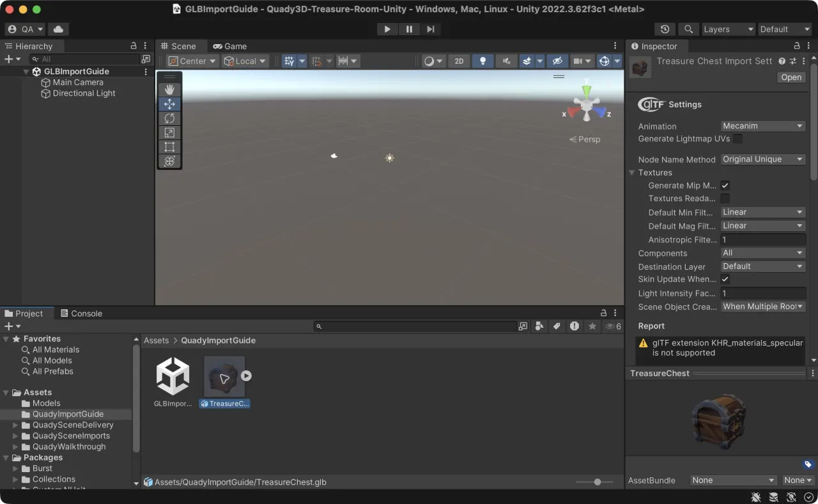Select the Scale tool
This screenshot has height=504, width=818.
click(169, 133)
